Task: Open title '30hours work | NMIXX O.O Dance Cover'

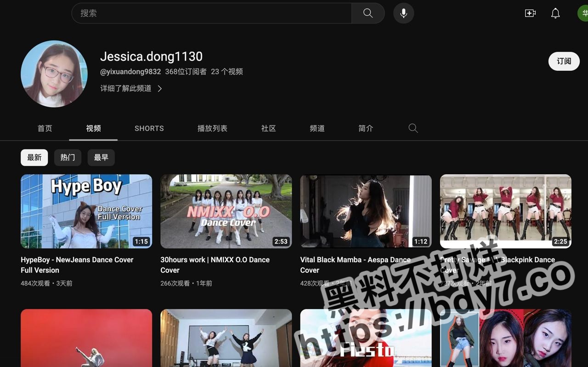Action: (x=215, y=265)
